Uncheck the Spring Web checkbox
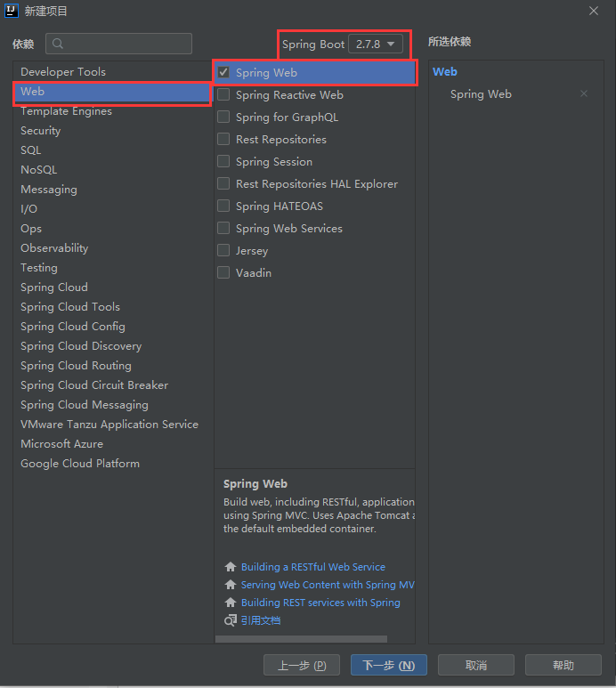This screenshot has height=688, width=616. click(x=224, y=72)
